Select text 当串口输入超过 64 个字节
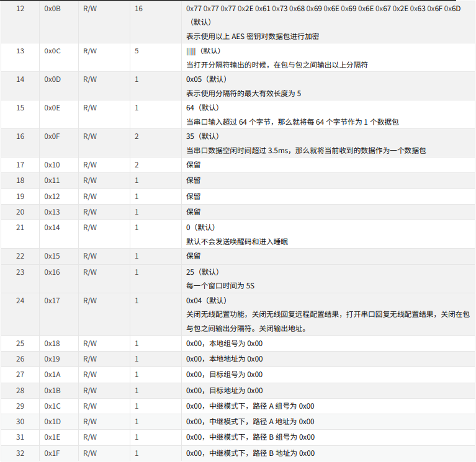 [x=228, y=122]
